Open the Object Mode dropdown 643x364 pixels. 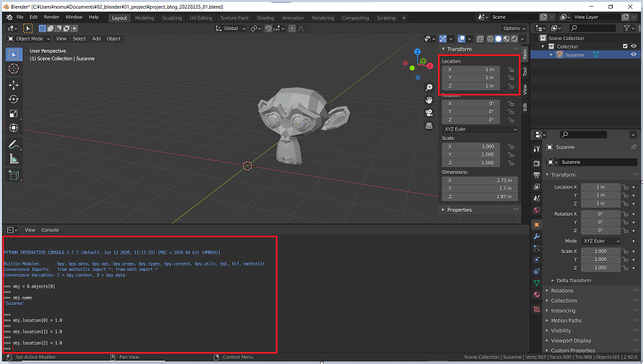[x=29, y=39]
